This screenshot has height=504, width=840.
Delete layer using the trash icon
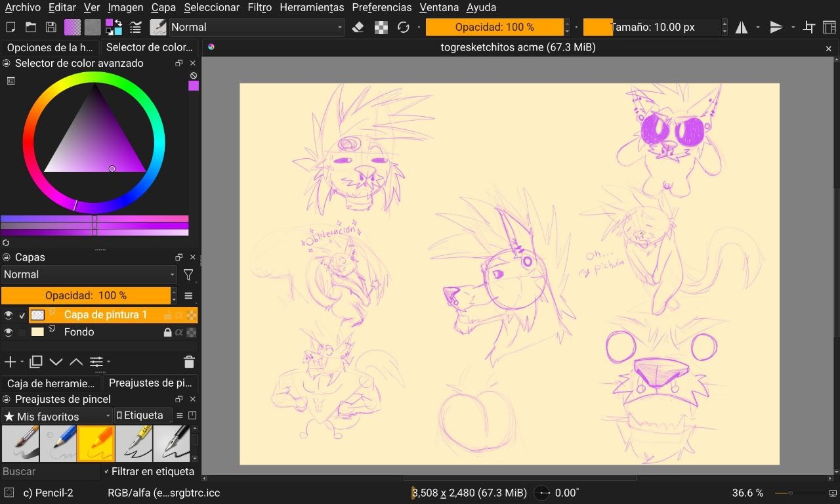[x=189, y=362]
